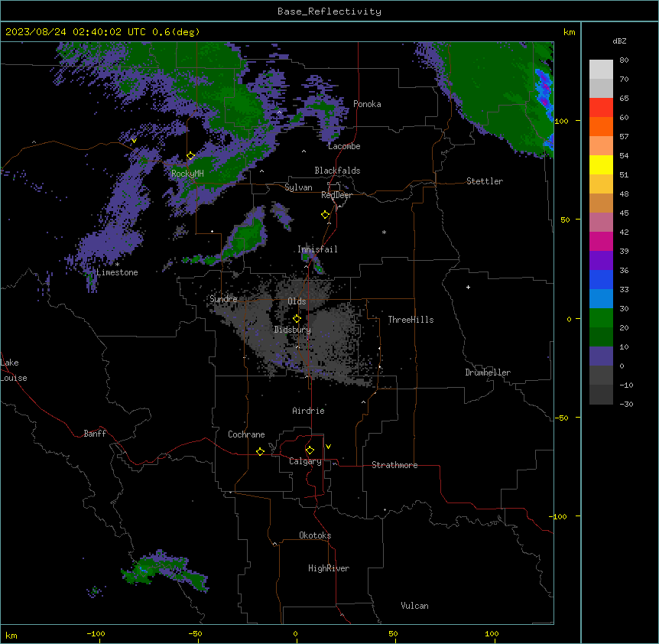Viewport: 659px width, 644px height.
Task: Click the Cochrane label
Action: click(x=246, y=434)
